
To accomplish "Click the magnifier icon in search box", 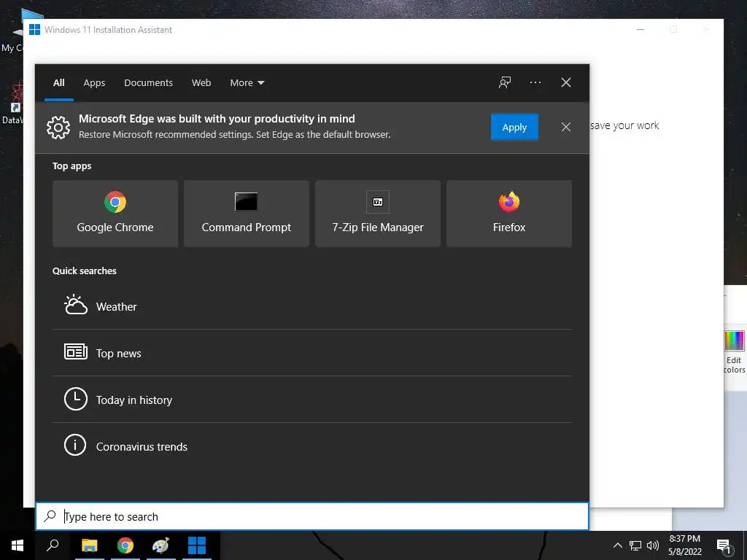I will coord(50,516).
